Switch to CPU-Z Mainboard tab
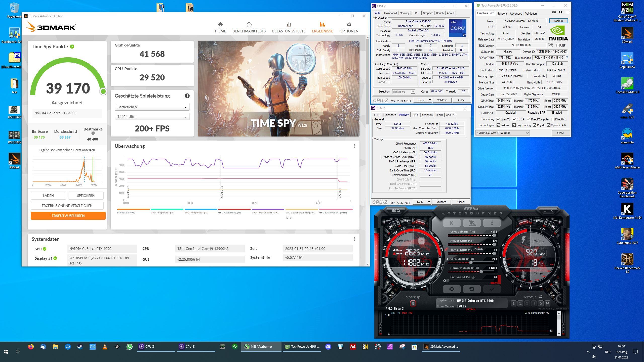 click(x=390, y=13)
